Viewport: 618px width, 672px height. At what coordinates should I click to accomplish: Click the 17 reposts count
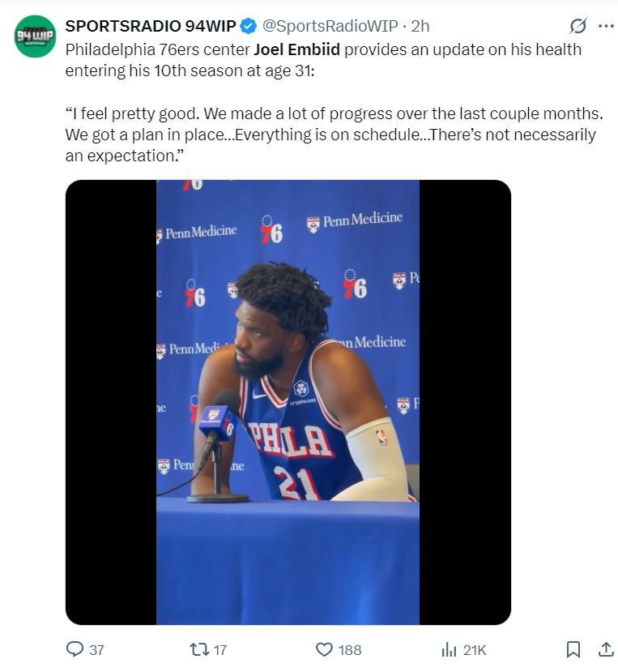[220, 650]
